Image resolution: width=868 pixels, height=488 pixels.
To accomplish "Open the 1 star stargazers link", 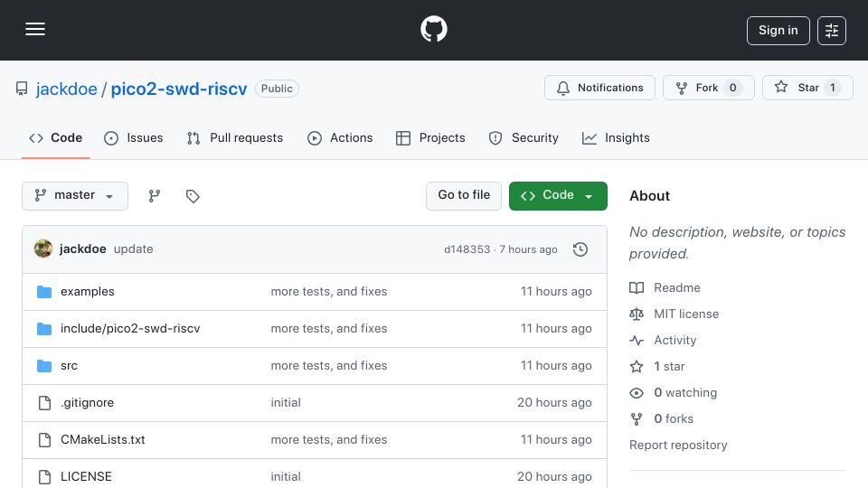I will click(x=669, y=366).
